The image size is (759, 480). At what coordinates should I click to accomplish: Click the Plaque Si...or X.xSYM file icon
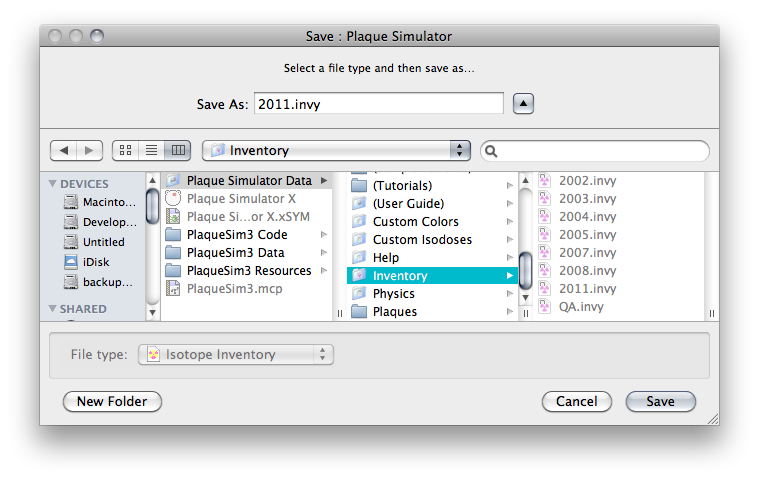pos(173,216)
